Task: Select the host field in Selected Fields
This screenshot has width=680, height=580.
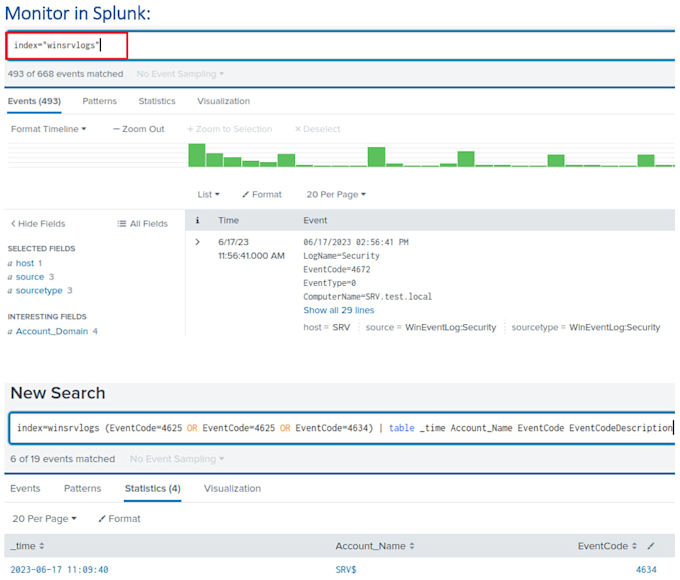Action: [25, 263]
